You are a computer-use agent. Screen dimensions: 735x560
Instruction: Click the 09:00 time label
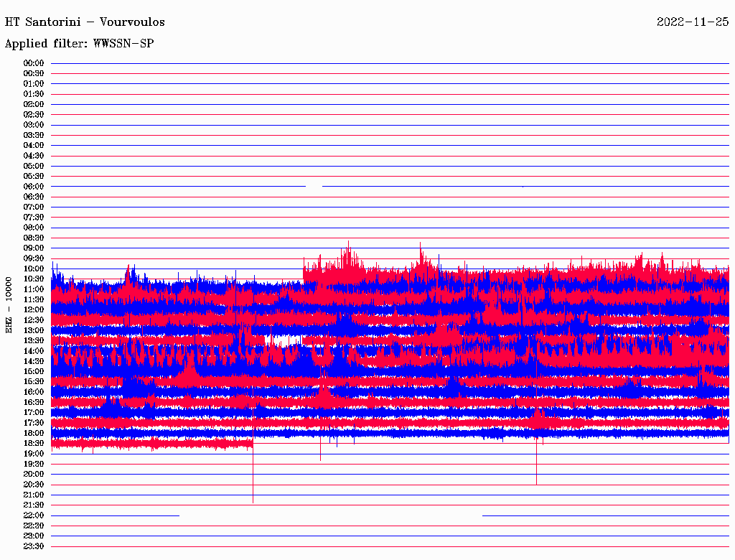pos(34,248)
